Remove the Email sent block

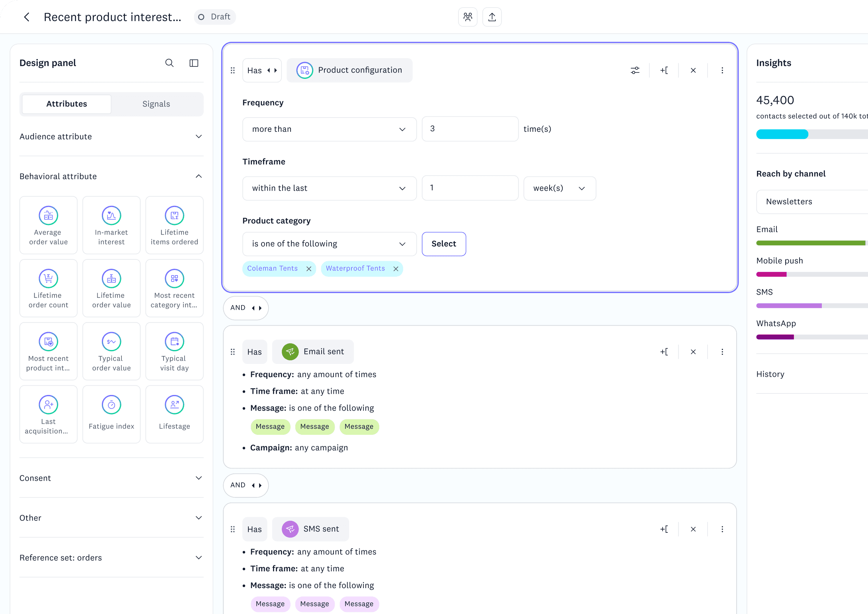[x=693, y=352]
